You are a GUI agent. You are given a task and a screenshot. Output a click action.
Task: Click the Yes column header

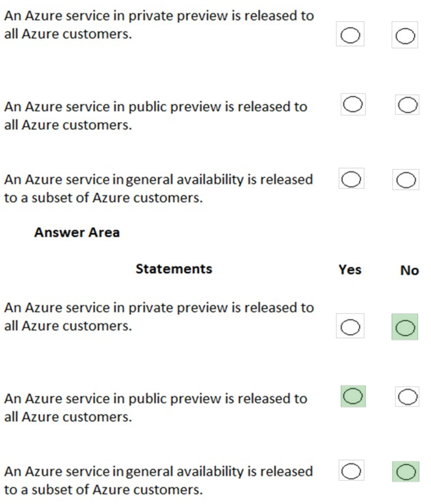click(x=351, y=269)
